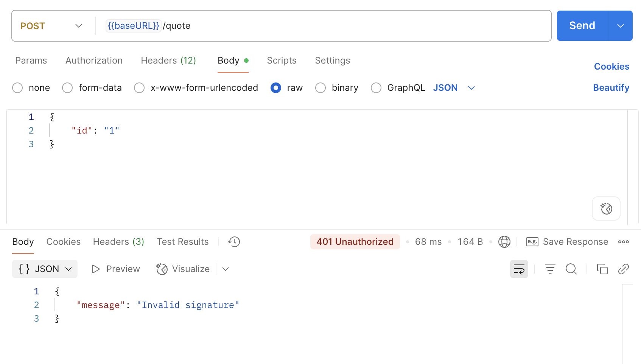The image size is (641, 364).
Task: Open the Test Results tab
Action: coord(182,242)
